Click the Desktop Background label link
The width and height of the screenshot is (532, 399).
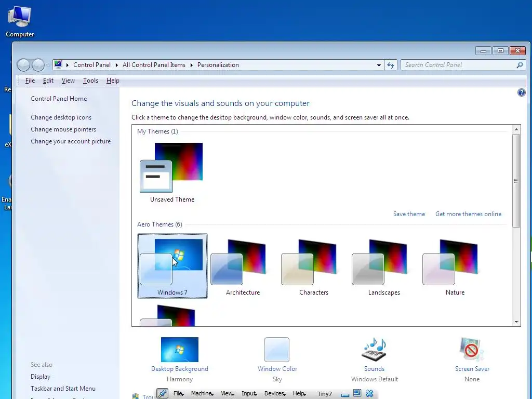click(180, 369)
